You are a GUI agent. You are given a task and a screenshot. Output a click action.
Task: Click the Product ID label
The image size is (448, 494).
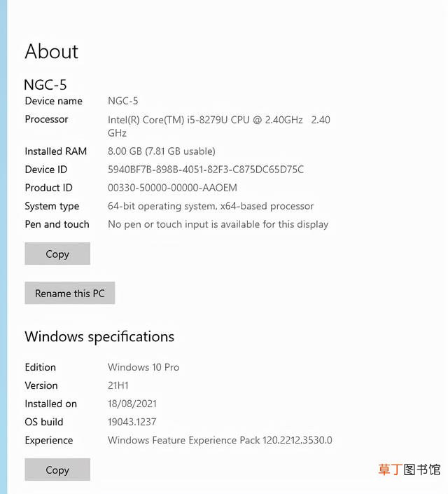[48, 188]
